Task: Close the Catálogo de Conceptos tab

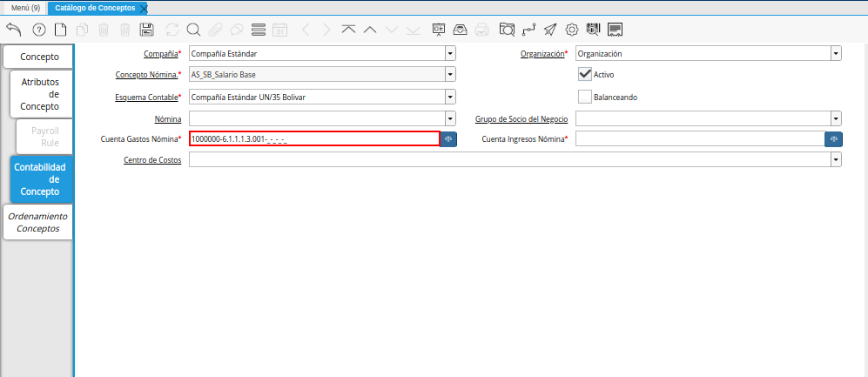Action: click(144, 9)
